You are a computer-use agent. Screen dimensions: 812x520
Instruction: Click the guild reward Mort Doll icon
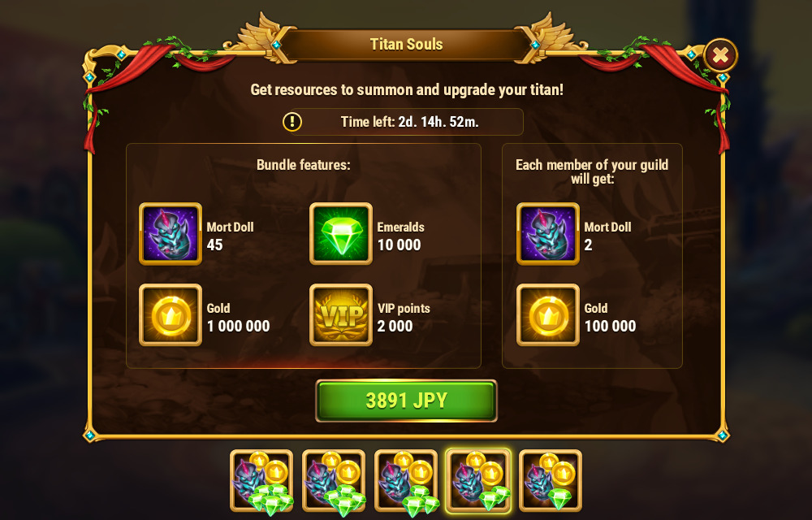[x=548, y=233]
